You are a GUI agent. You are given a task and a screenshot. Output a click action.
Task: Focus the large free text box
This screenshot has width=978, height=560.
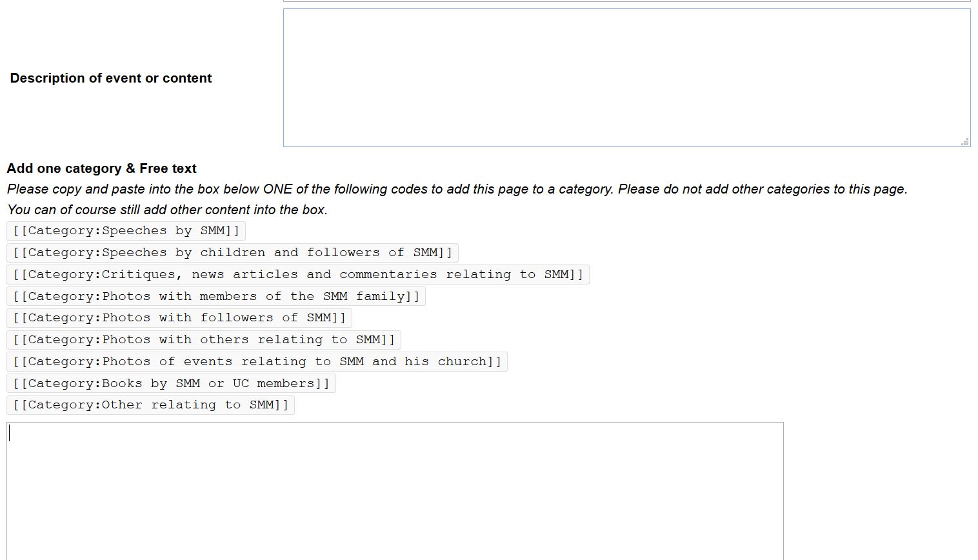point(395,490)
